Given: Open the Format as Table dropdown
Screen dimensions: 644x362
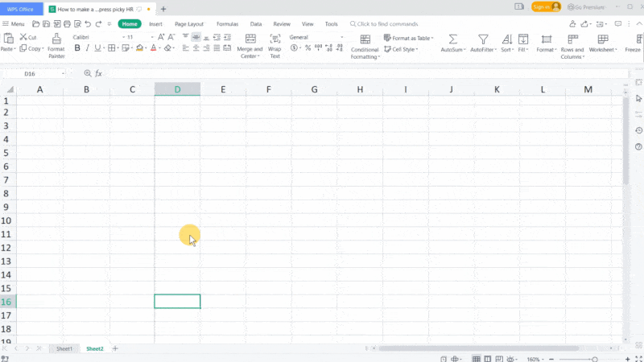Looking at the screenshot, I should pyautogui.click(x=411, y=38).
